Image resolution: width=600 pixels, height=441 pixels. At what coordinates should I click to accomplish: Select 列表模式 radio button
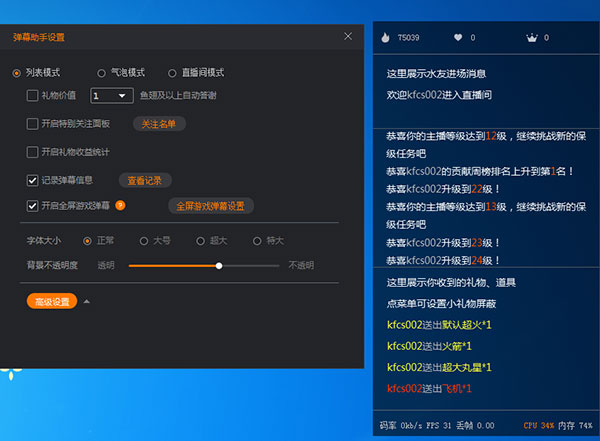17,73
